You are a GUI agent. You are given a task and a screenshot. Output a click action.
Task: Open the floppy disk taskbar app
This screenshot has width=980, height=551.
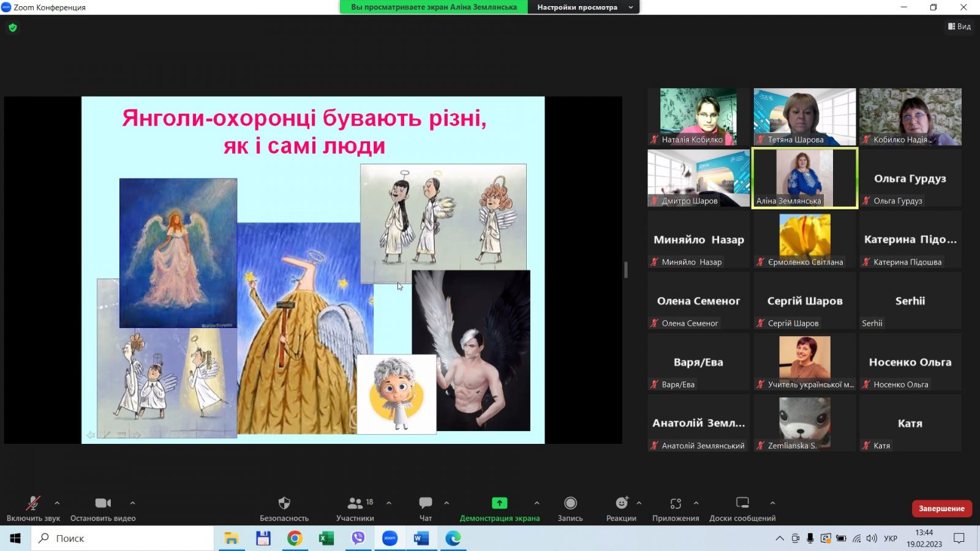263,538
